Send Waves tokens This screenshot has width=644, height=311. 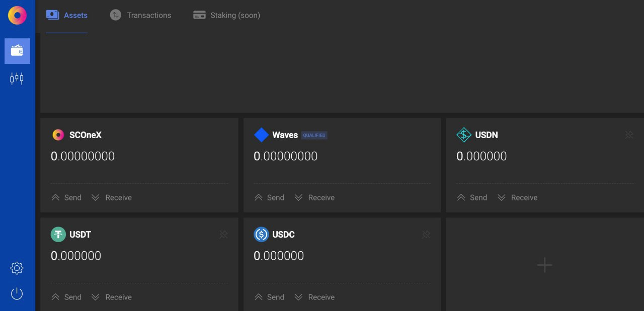269,197
